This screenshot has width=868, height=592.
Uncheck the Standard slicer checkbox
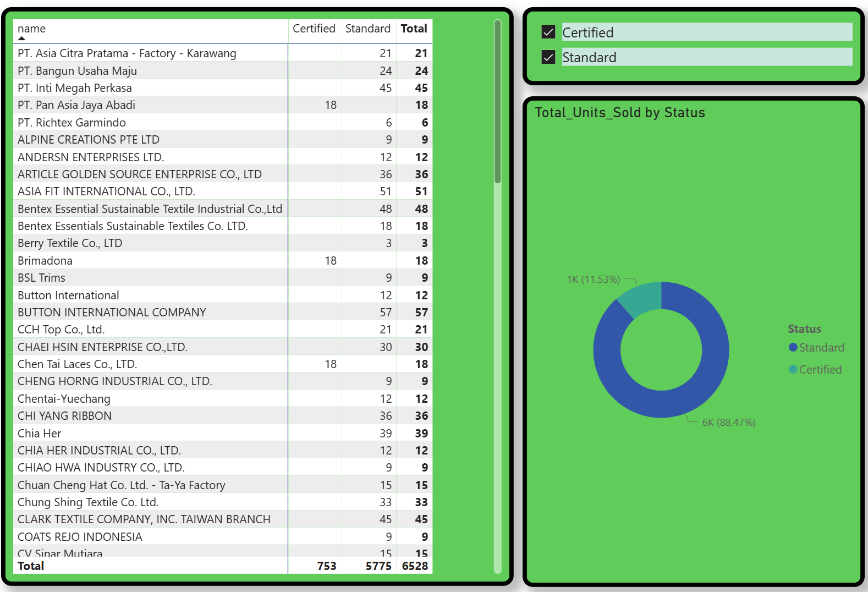click(548, 57)
